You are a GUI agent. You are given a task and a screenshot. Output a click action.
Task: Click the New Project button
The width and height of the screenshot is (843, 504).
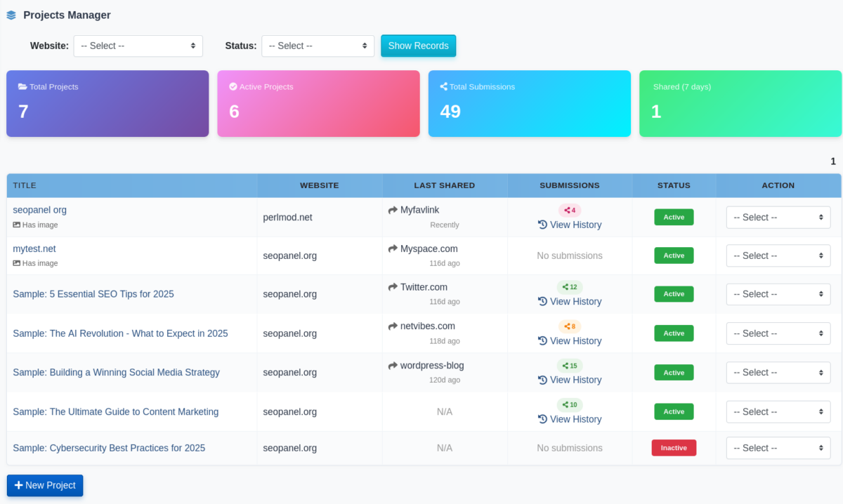point(45,486)
